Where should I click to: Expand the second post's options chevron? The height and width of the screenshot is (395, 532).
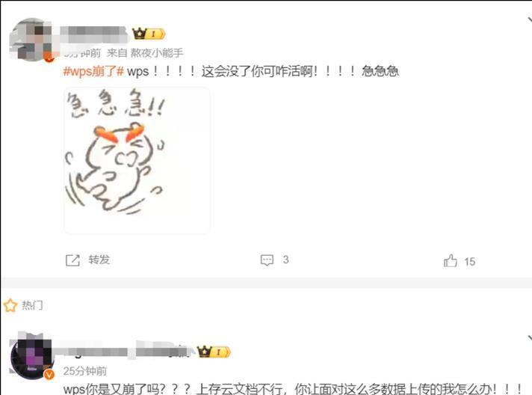(x=529, y=338)
